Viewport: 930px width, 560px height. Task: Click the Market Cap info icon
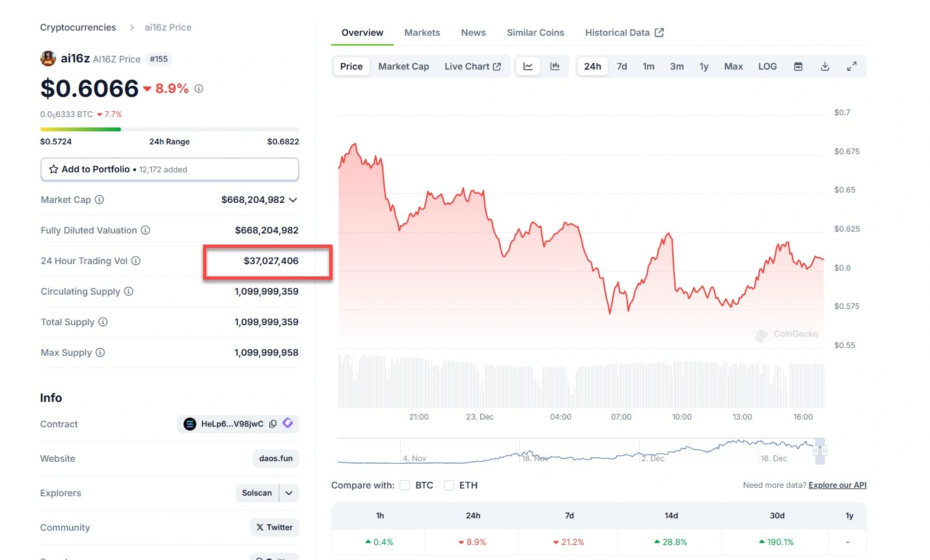coord(100,200)
